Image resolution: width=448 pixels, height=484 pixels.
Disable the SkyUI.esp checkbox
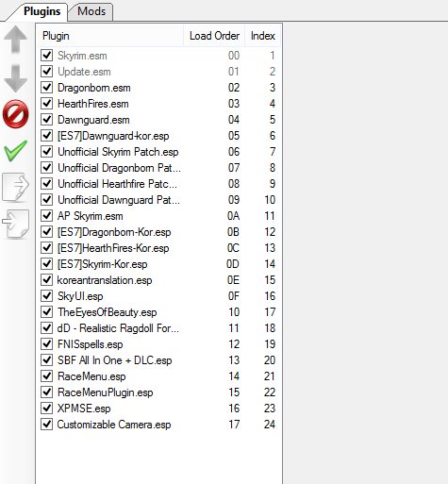pos(47,296)
